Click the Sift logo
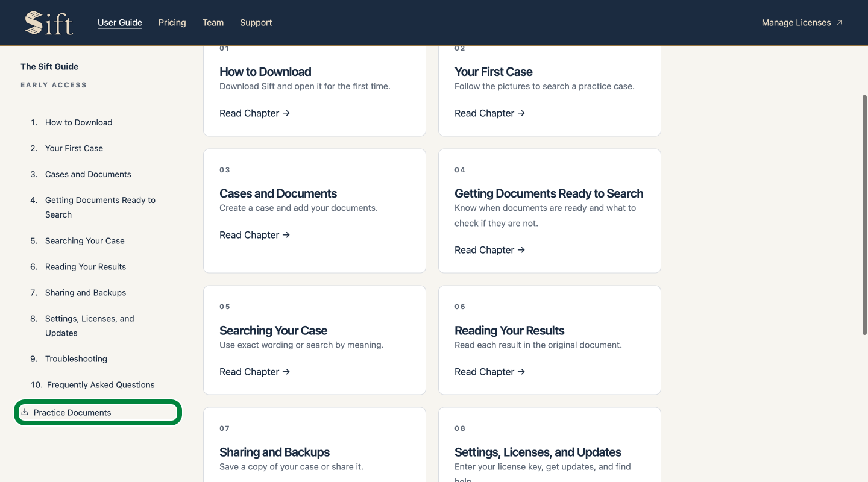This screenshot has height=482, width=868. pyautogui.click(x=49, y=23)
